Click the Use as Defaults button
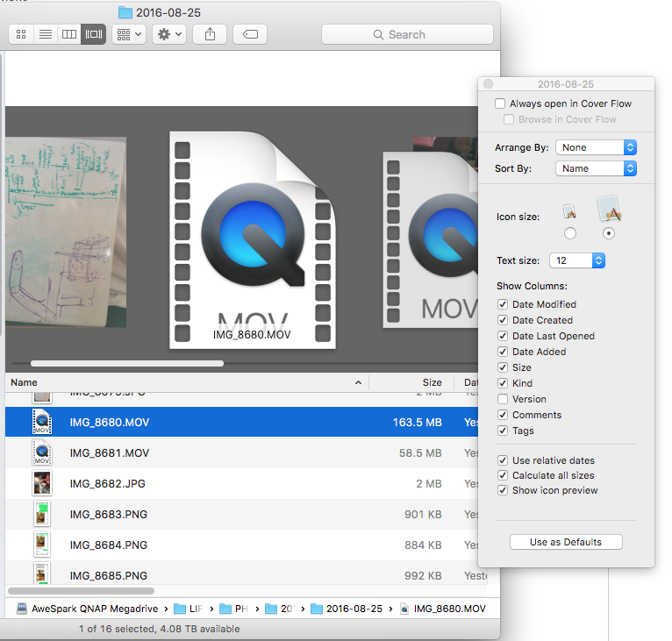This screenshot has height=641, width=672. click(566, 542)
